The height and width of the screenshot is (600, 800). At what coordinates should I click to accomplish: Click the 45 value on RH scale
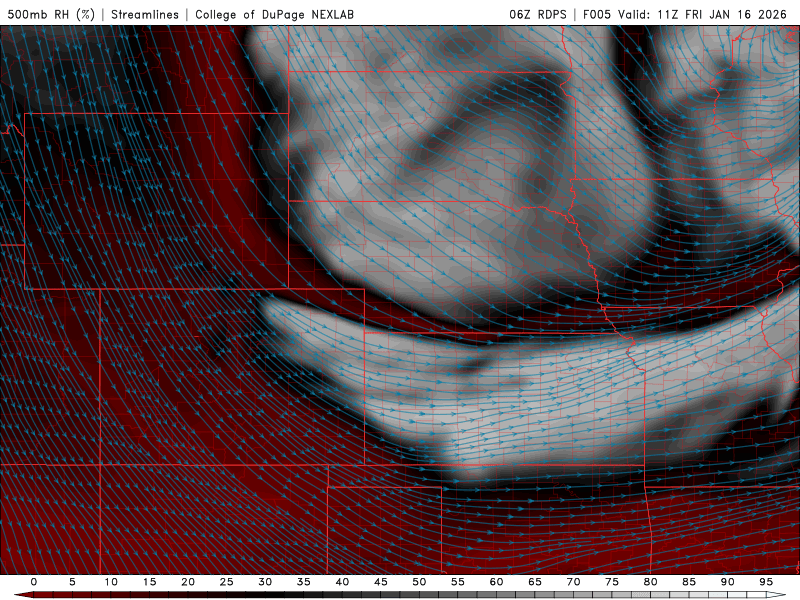point(381,582)
